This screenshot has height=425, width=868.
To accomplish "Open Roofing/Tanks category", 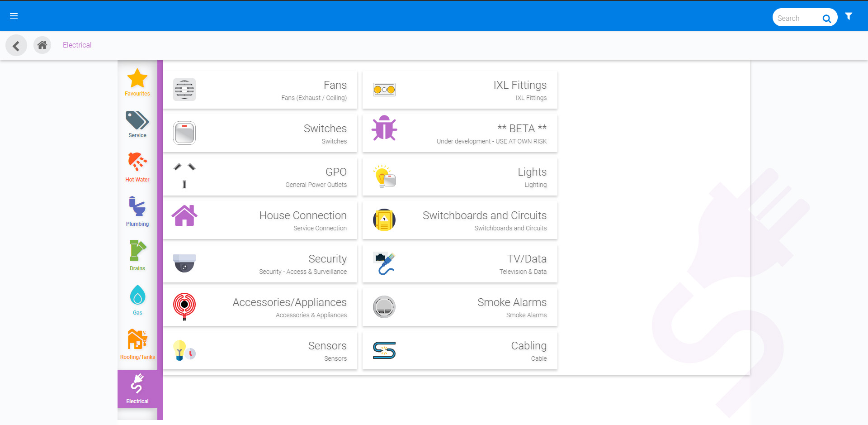I will coord(137,344).
